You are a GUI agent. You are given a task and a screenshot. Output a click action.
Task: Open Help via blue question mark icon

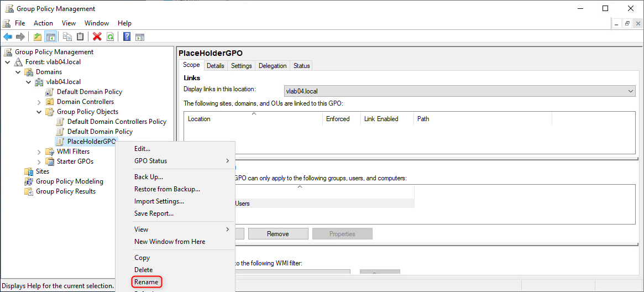coord(127,37)
